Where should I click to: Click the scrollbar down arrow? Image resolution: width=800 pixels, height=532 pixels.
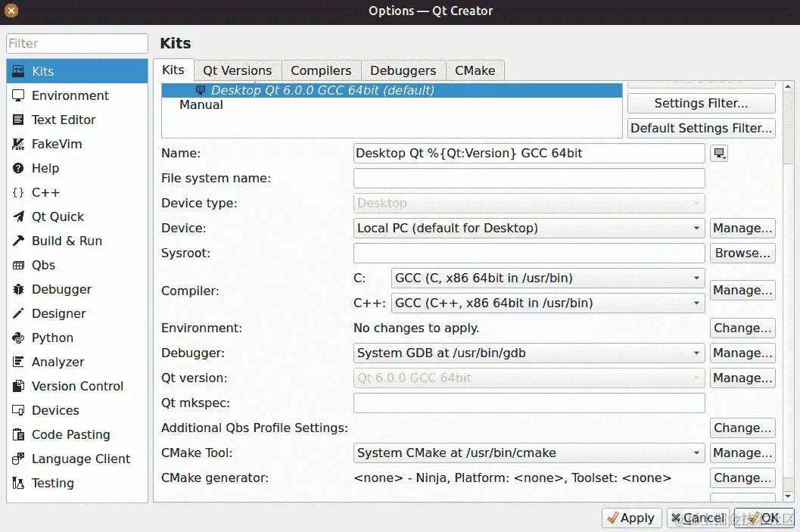pos(788,495)
